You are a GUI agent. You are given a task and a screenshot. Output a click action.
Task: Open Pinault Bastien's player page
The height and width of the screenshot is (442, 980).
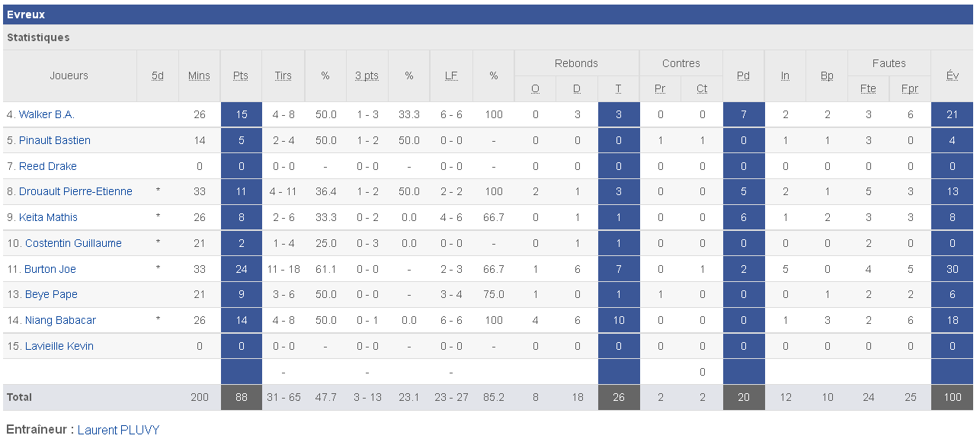coord(54,140)
